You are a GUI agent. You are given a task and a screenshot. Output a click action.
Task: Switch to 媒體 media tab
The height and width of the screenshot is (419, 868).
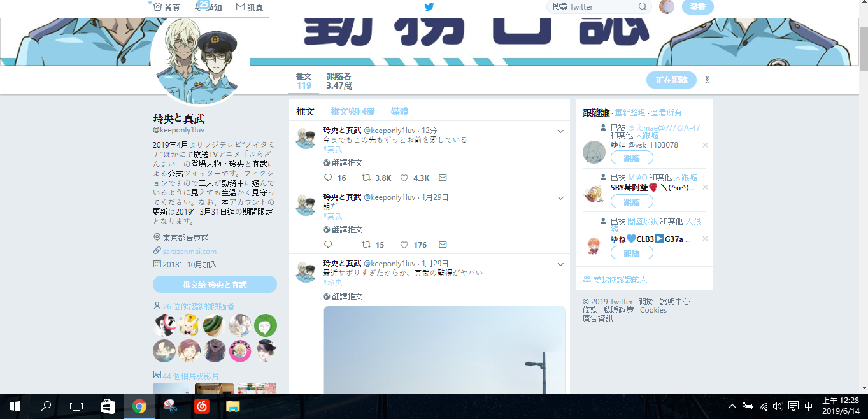tap(400, 111)
